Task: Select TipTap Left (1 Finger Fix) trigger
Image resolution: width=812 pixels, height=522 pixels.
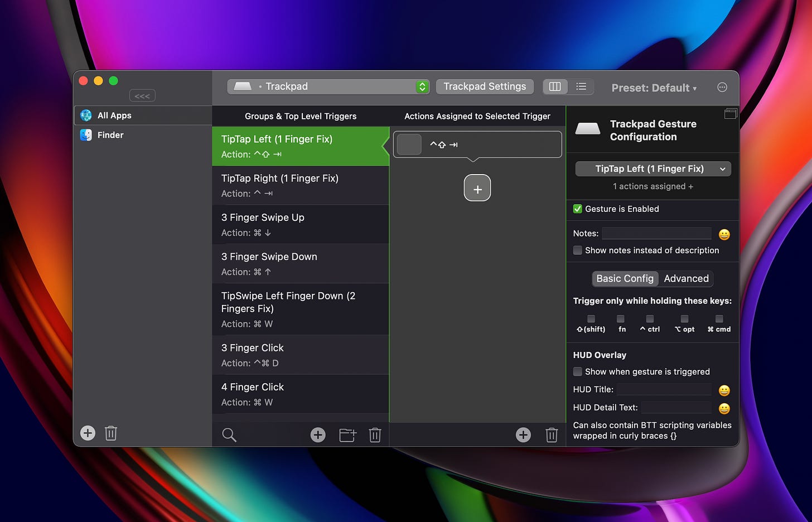Action: 300,146
